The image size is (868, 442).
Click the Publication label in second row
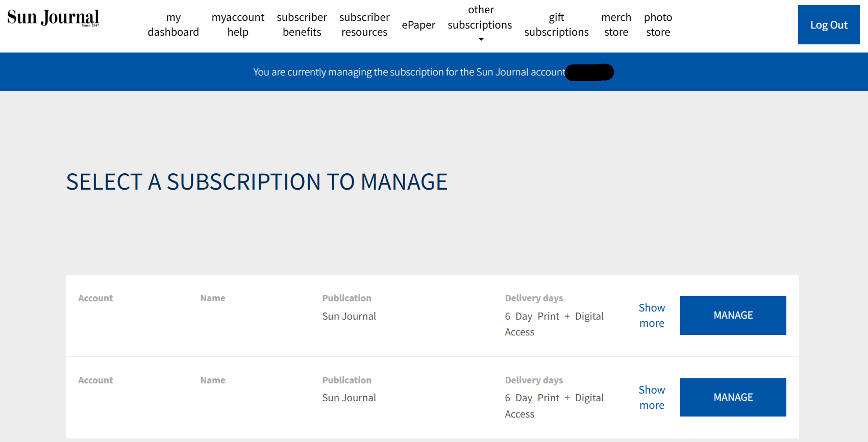pos(347,380)
